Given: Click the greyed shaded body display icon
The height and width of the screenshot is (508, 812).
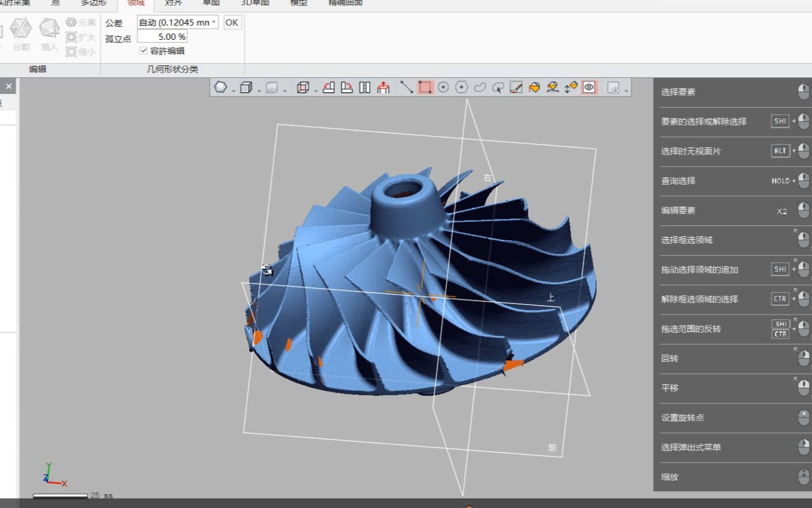Looking at the screenshot, I should tap(272, 87).
